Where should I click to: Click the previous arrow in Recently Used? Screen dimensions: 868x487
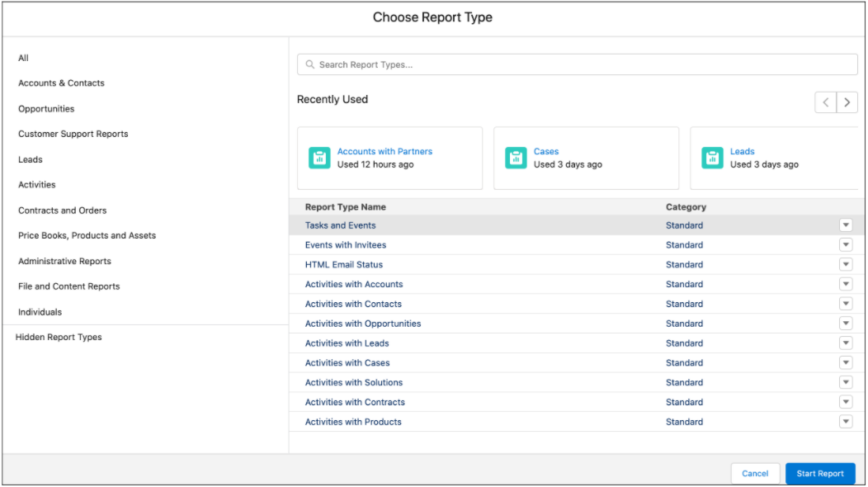(826, 102)
